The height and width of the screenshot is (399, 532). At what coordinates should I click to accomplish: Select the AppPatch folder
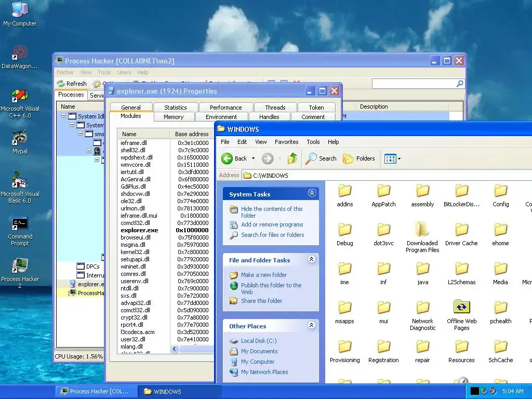pos(383,195)
